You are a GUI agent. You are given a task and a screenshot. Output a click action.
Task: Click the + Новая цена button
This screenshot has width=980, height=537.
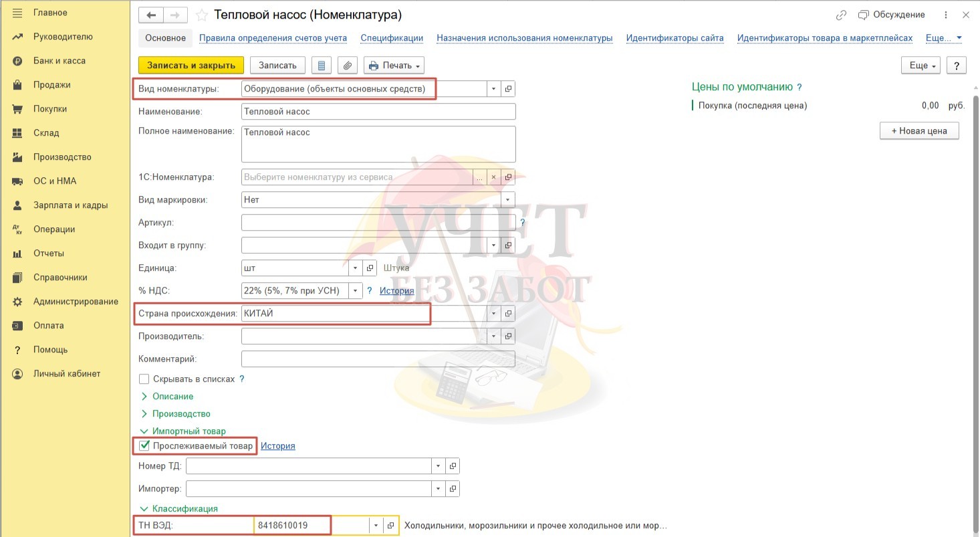pos(918,131)
